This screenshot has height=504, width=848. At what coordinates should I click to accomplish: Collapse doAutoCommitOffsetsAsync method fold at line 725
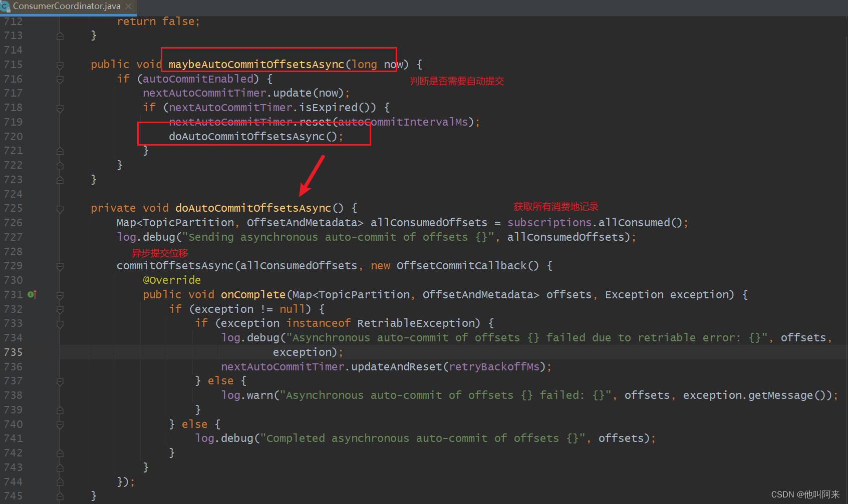point(60,209)
